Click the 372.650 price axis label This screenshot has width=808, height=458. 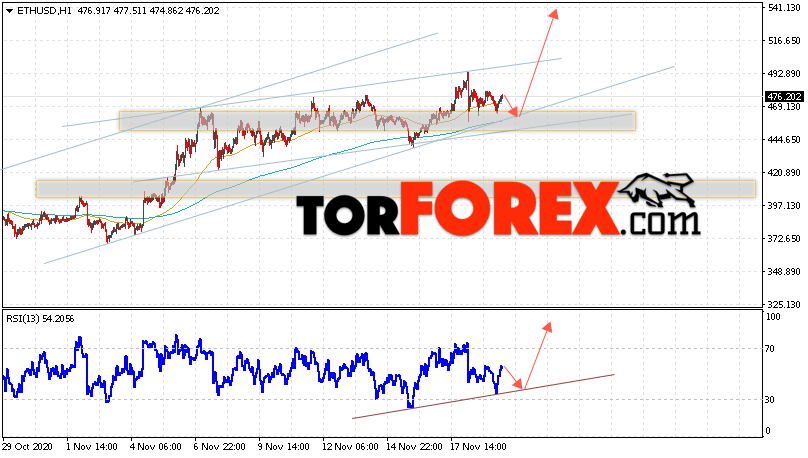784,239
